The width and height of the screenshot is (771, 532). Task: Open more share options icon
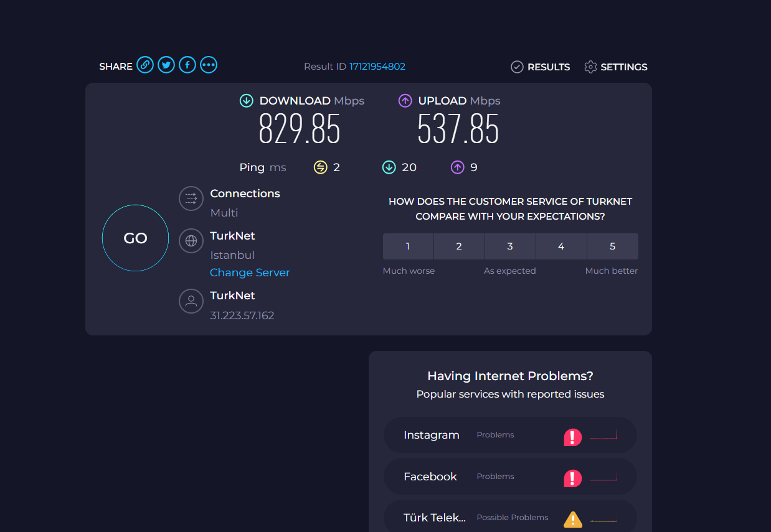tap(209, 65)
